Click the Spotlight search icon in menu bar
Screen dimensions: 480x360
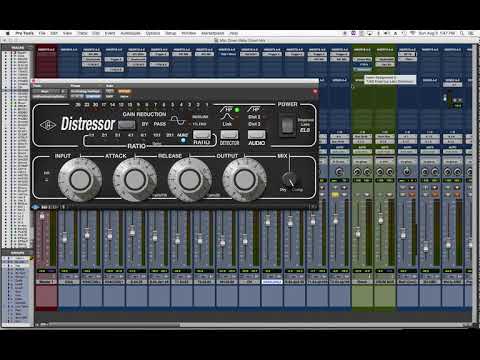coord(462,33)
